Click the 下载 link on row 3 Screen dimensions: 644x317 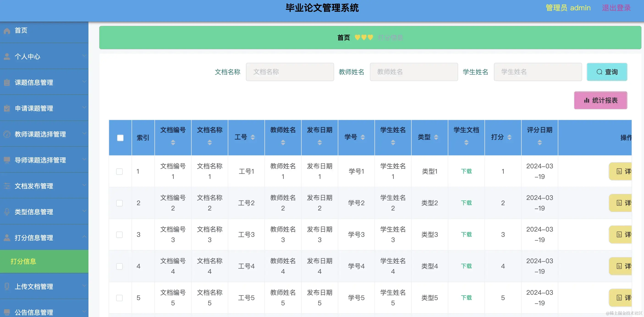(466, 234)
